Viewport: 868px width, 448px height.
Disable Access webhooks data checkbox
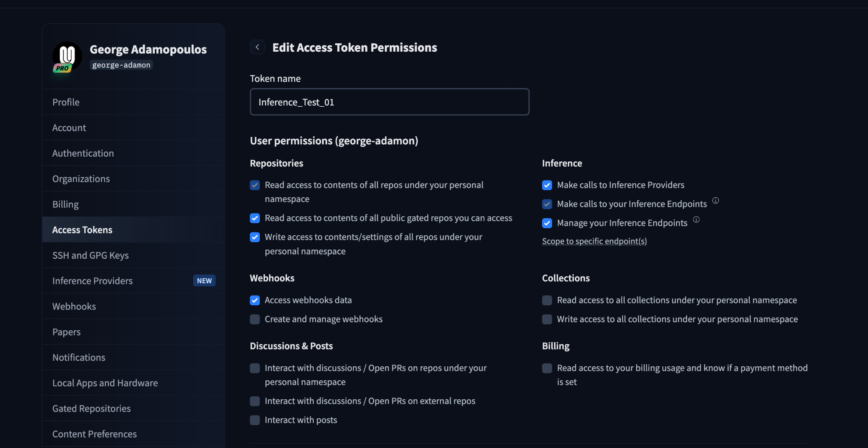coord(255,300)
